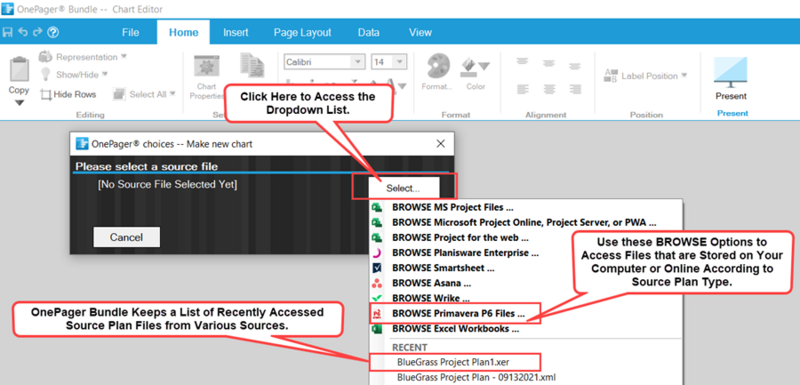Click bottom-left align text icon

522,89
